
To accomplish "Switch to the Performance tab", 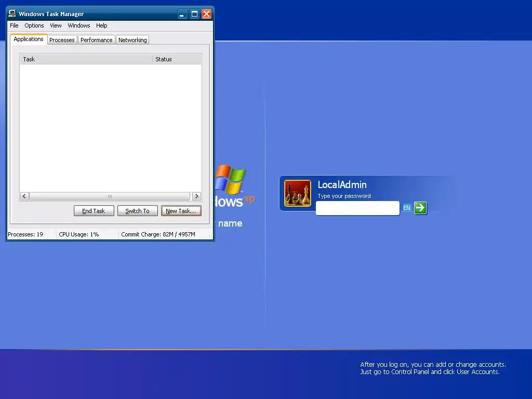I will (x=96, y=39).
